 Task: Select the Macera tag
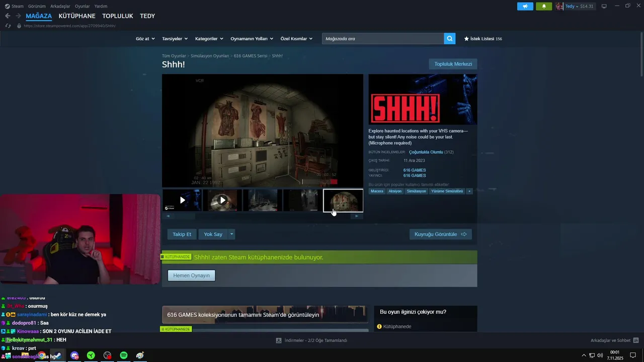pyautogui.click(x=377, y=191)
